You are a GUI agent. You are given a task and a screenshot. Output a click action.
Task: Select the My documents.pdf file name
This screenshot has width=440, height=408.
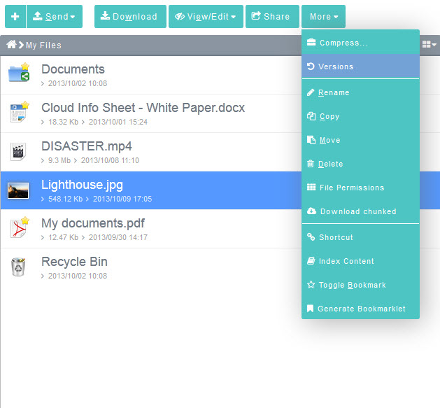[x=93, y=223]
